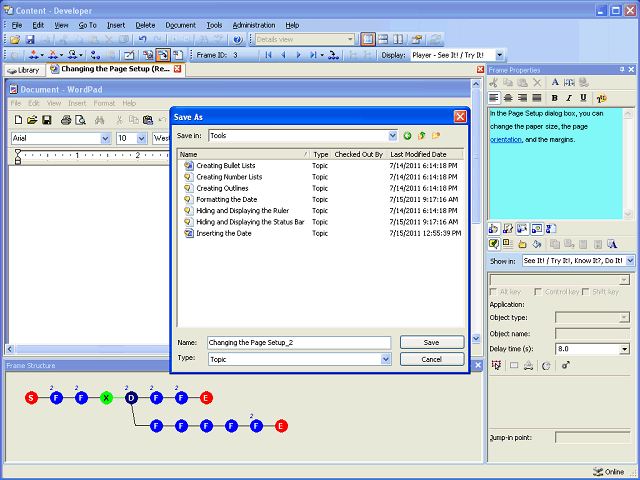Open the File menu of Developer
This screenshot has height=480, width=640.
tap(17, 25)
